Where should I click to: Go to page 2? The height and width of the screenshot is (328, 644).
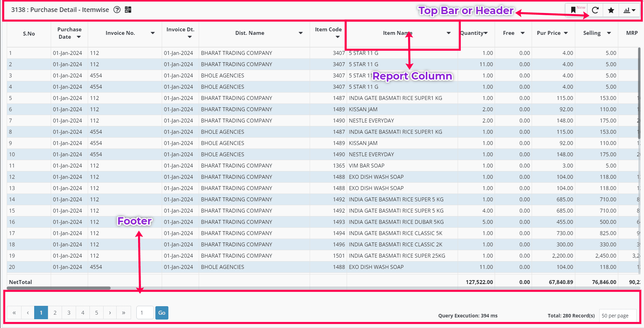tap(55, 313)
